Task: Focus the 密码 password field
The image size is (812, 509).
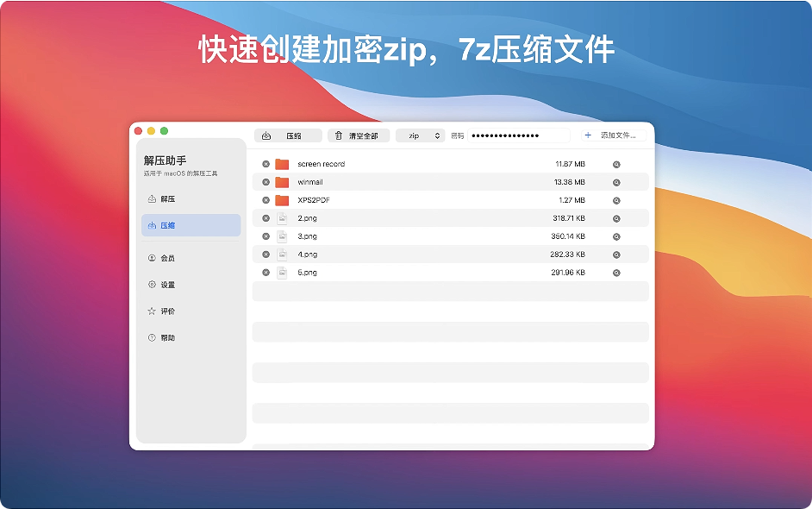Action: [x=518, y=135]
